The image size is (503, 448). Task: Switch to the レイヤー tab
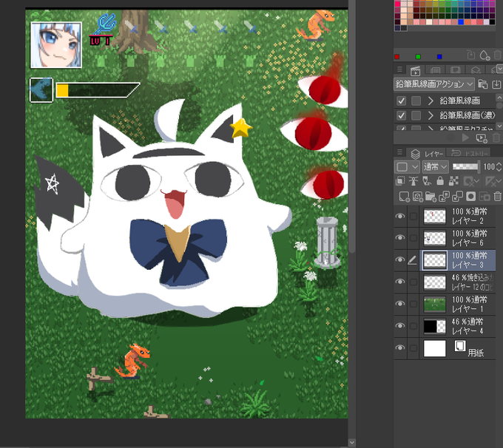tap(426, 154)
